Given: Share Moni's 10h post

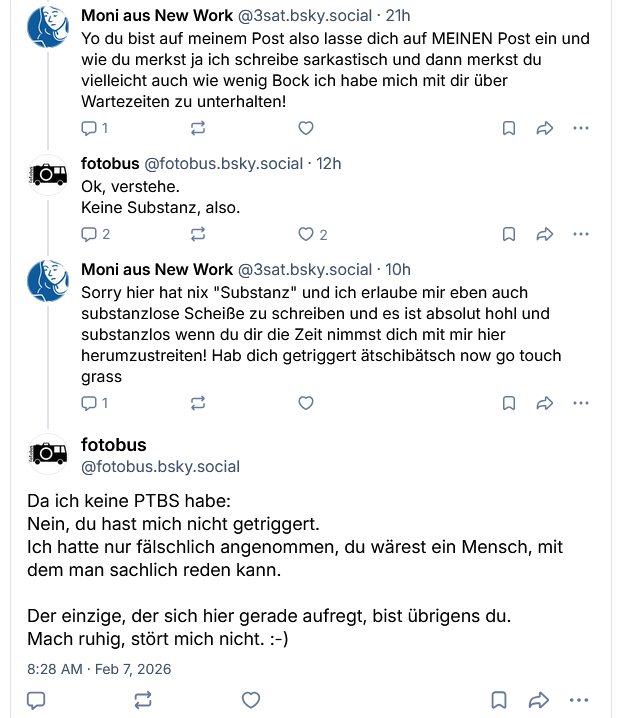Looking at the screenshot, I should pyautogui.click(x=545, y=403).
